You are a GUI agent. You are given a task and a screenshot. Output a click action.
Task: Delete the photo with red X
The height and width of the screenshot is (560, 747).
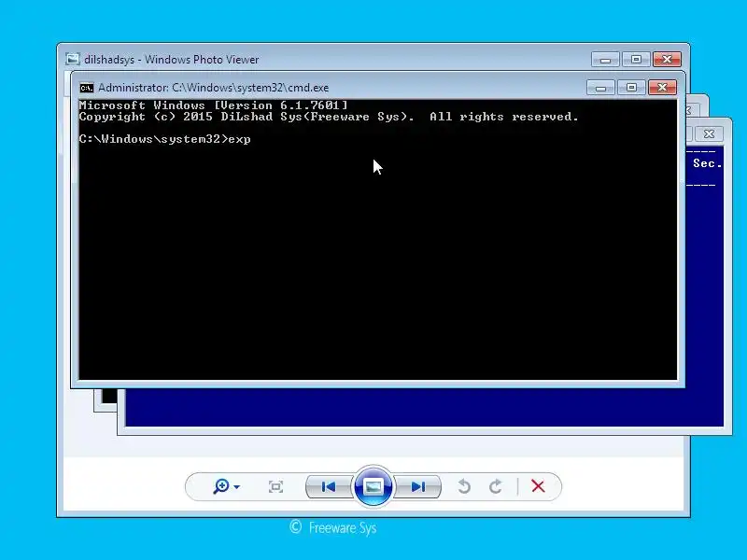coord(539,486)
